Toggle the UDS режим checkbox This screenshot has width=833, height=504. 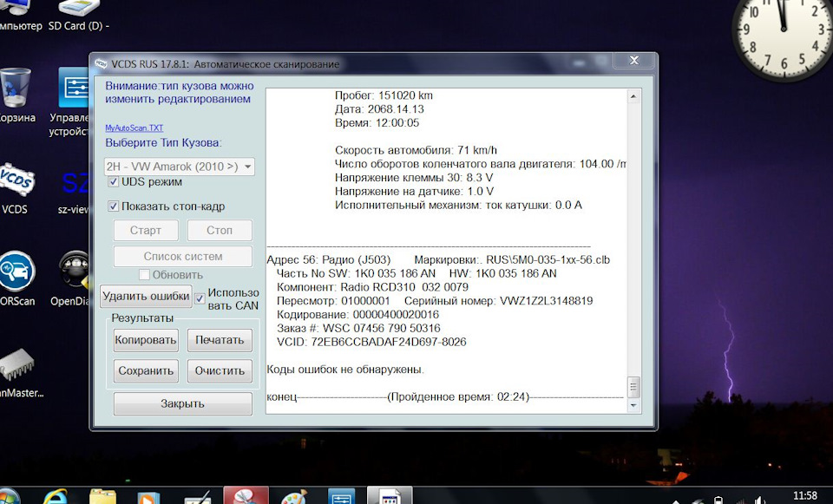(x=113, y=182)
